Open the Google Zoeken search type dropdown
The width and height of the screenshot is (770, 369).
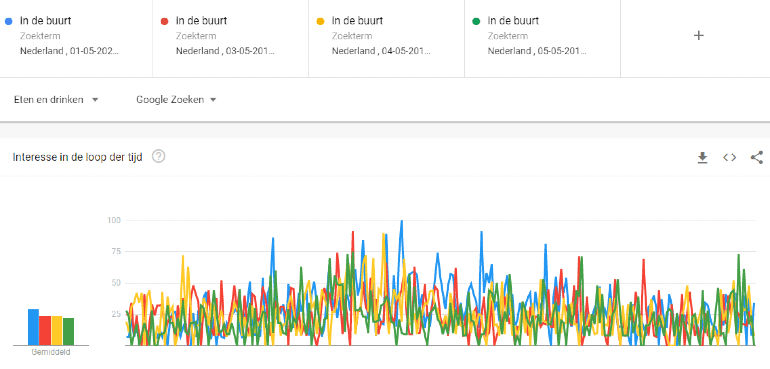177,100
